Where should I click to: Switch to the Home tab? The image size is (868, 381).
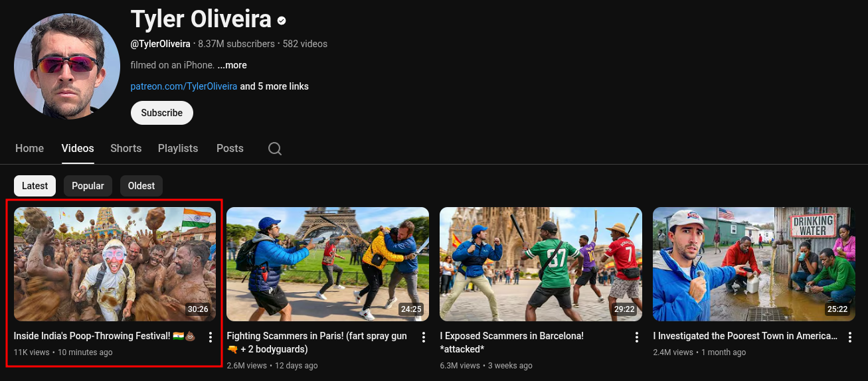coord(30,148)
